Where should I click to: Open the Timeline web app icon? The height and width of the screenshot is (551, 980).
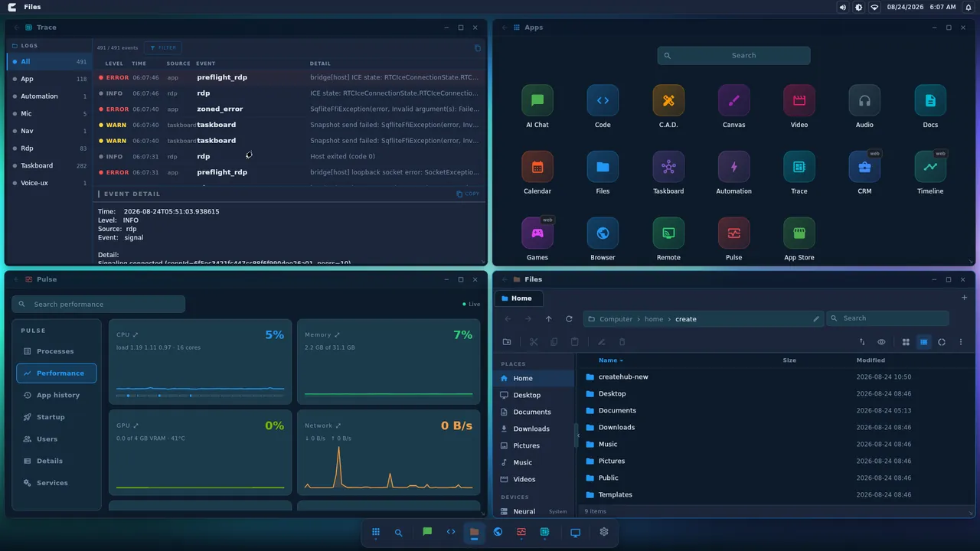point(930,167)
